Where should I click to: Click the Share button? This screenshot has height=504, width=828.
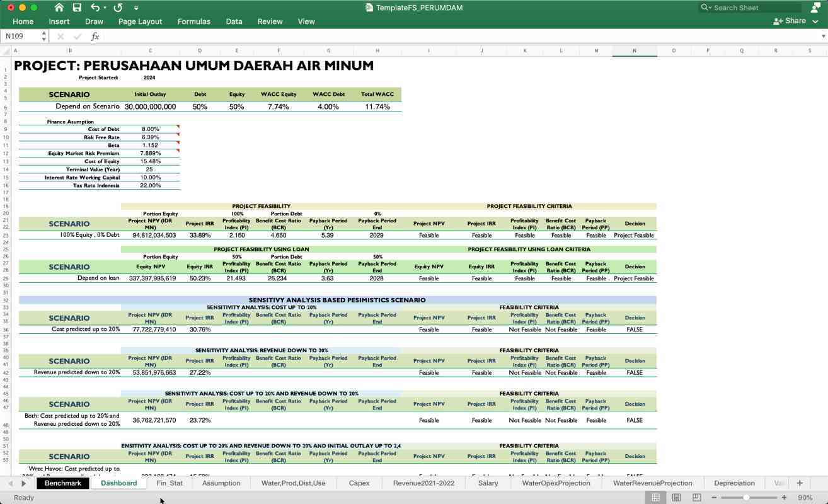point(789,21)
